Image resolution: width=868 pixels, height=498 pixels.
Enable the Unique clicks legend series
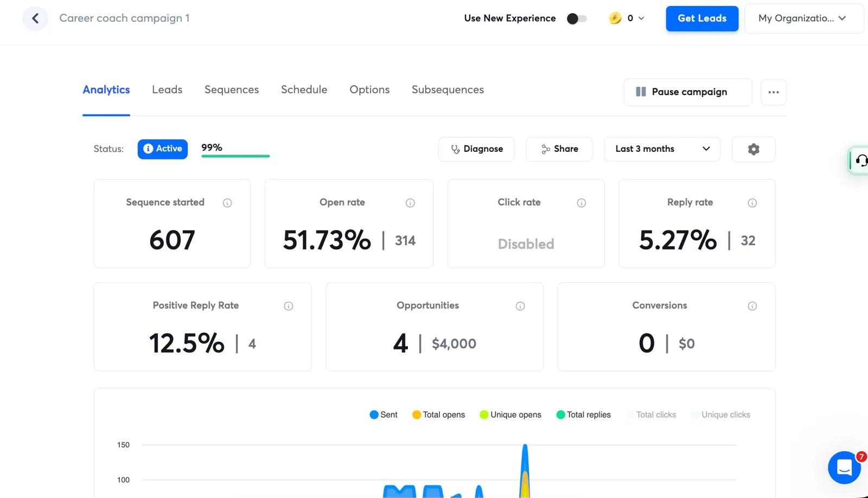point(721,414)
